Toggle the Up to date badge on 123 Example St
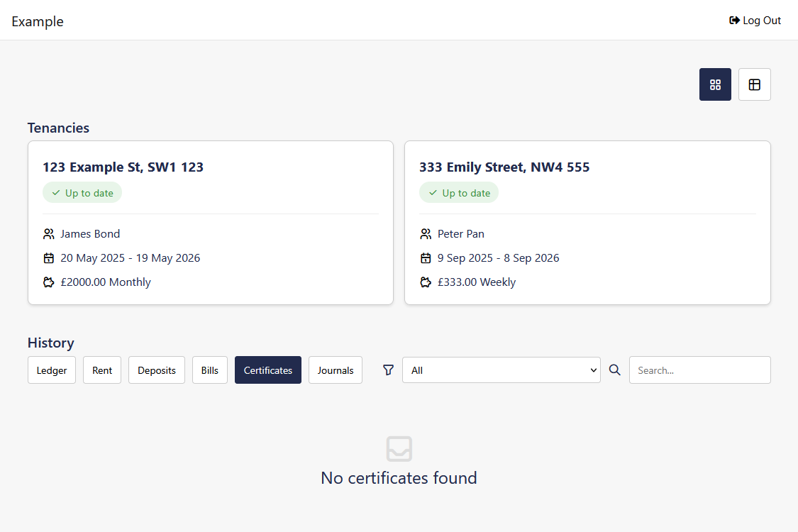The width and height of the screenshot is (798, 532). click(82, 192)
